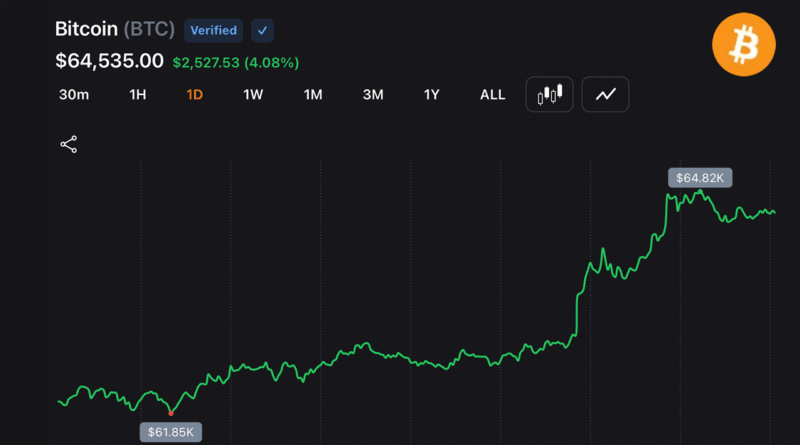Click the Verified badge
The height and width of the screenshot is (445, 800).
click(x=213, y=31)
